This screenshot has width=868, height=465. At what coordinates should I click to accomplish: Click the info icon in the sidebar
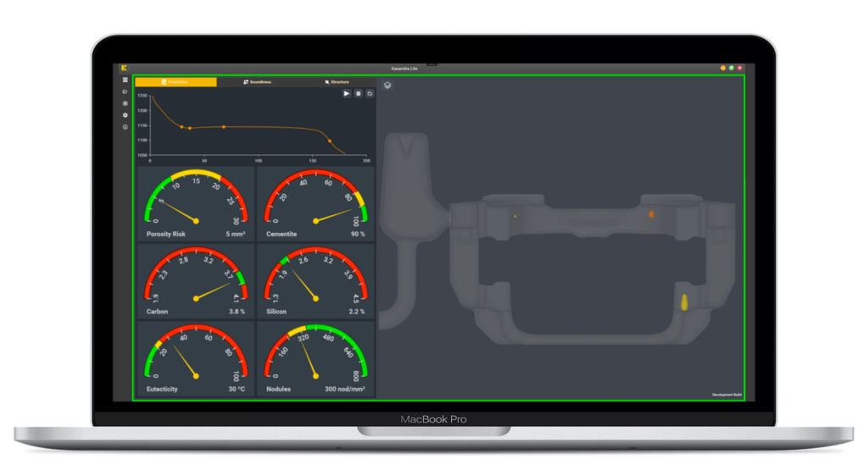pyautogui.click(x=125, y=127)
